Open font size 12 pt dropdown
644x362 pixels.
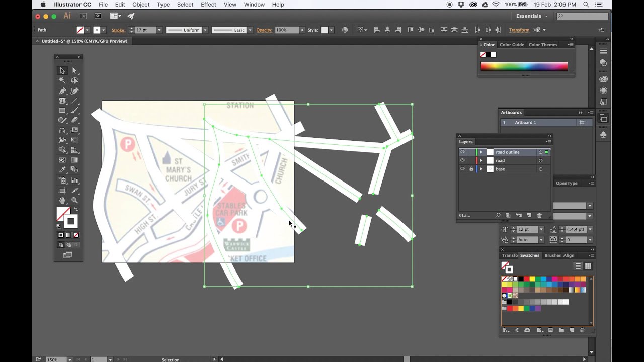click(x=541, y=229)
